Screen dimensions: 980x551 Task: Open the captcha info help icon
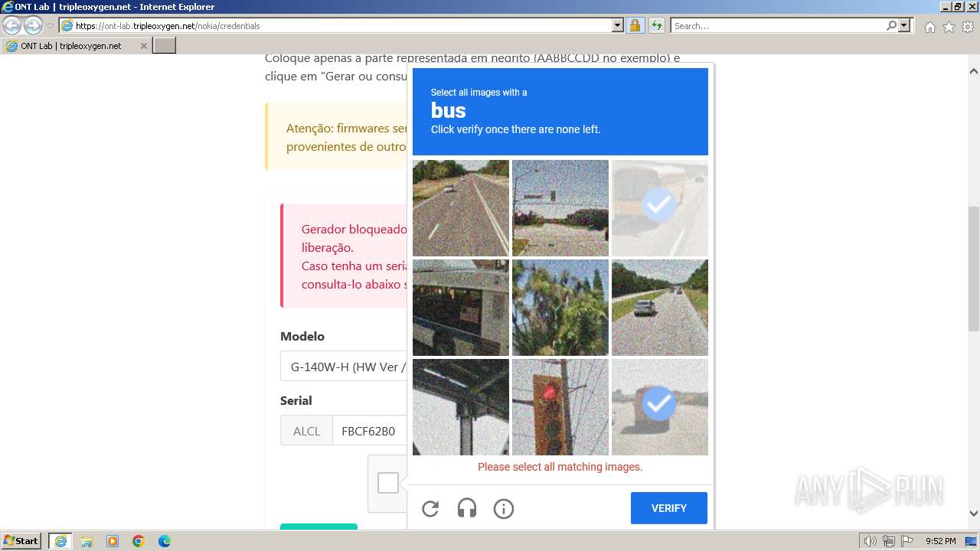tap(504, 508)
